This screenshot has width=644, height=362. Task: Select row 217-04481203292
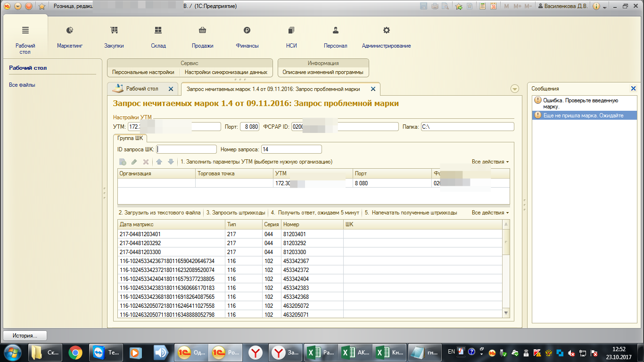click(310, 243)
